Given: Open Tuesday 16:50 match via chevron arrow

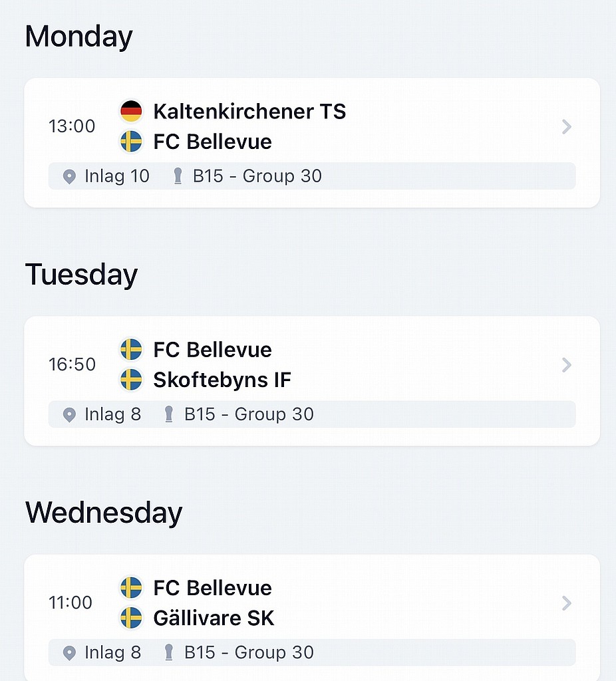Looking at the screenshot, I should click(567, 365).
